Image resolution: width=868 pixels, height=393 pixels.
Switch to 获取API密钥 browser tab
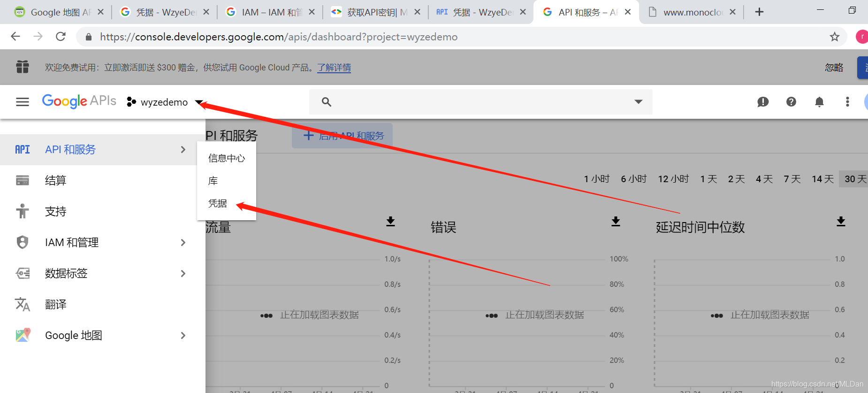pos(374,12)
